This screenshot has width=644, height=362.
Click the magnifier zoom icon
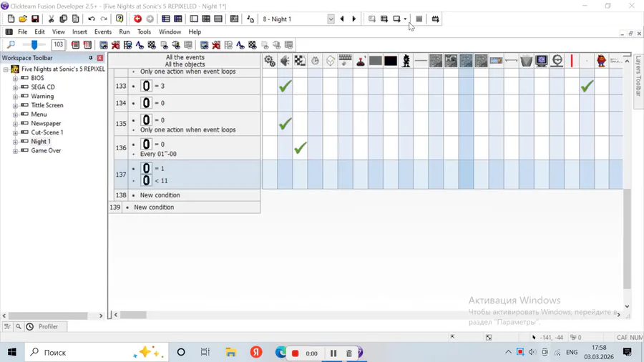click(11, 44)
